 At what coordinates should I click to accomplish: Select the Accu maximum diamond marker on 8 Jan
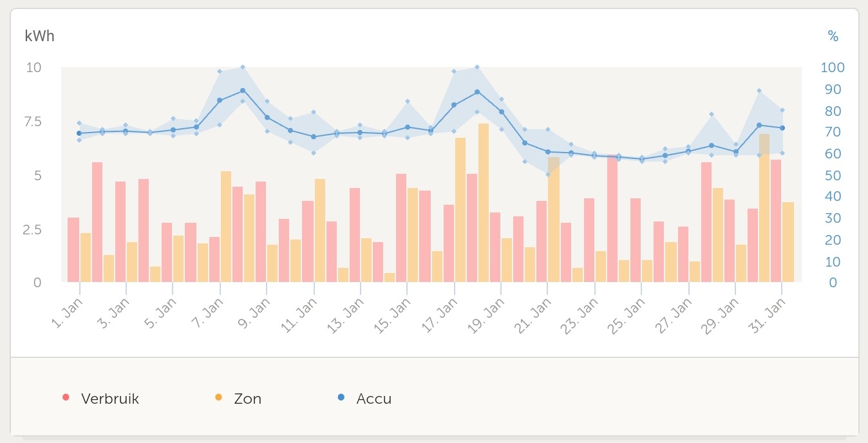point(243,67)
